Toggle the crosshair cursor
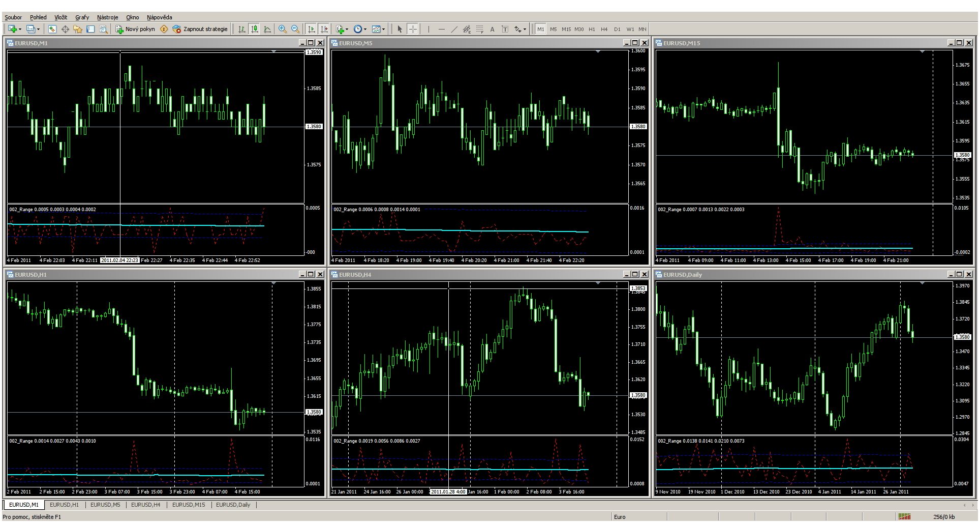The width and height of the screenshot is (980, 523). tap(413, 29)
